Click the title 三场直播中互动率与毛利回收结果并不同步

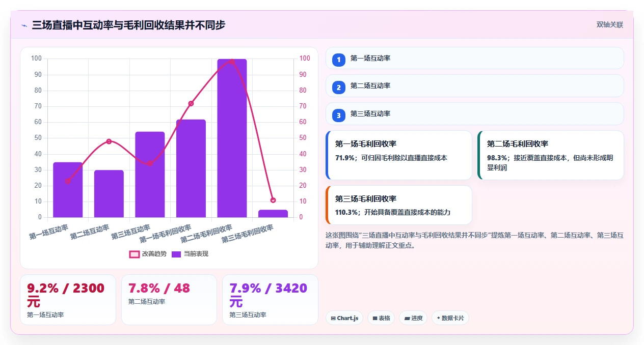128,25
